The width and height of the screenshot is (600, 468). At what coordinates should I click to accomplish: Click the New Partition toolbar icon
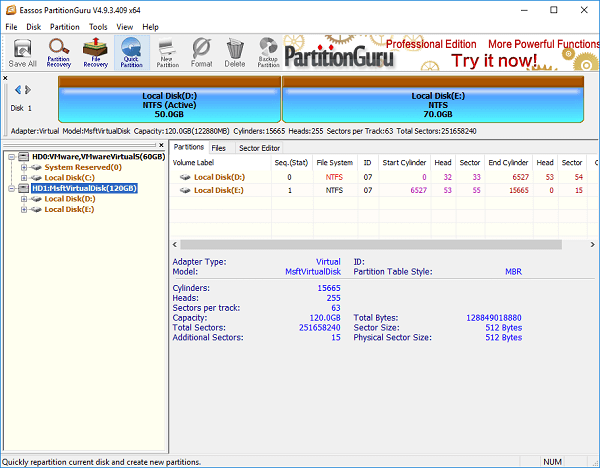click(x=168, y=53)
